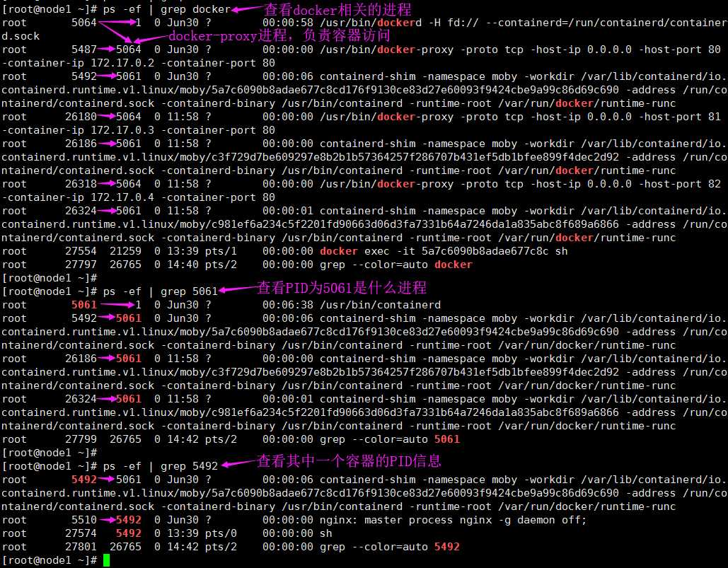
Task: Click '-host-port 82' in the docker-proxy line
Action: coord(680,184)
